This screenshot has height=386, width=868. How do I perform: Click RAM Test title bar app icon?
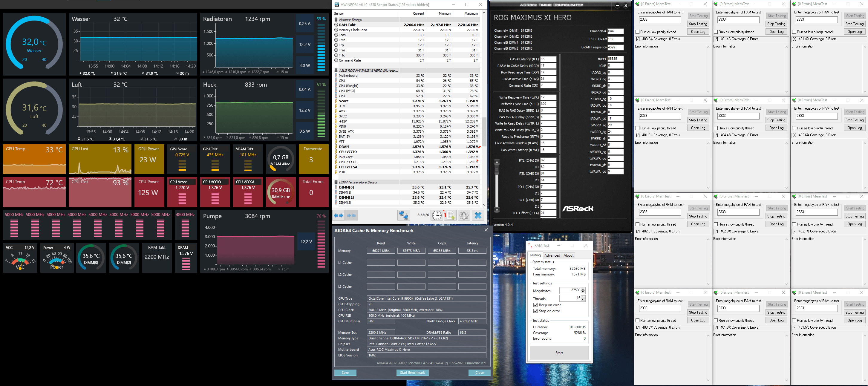tap(530, 246)
